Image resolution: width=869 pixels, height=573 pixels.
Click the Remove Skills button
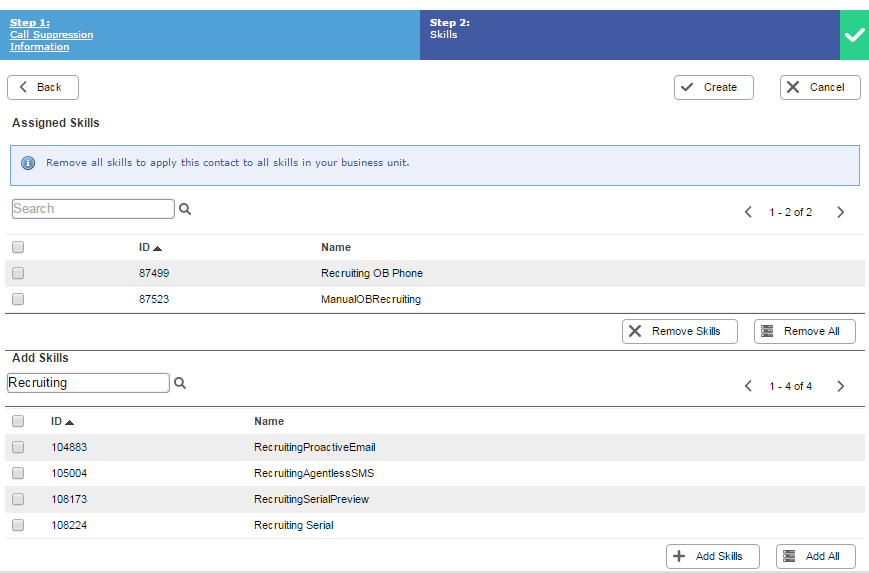tap(679, 331)
